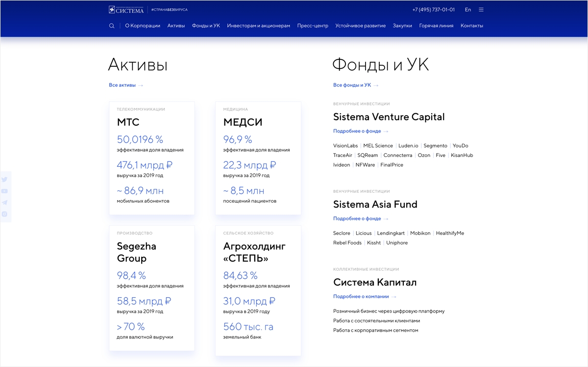Open the Instagram icon in the side bar
The image size is (588, 367).
[x=4, y=214]
